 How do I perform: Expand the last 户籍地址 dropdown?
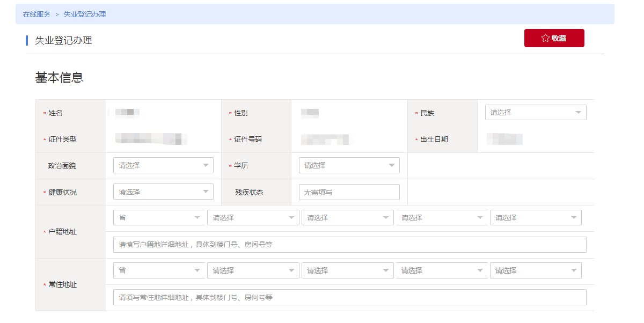[536, 218]
